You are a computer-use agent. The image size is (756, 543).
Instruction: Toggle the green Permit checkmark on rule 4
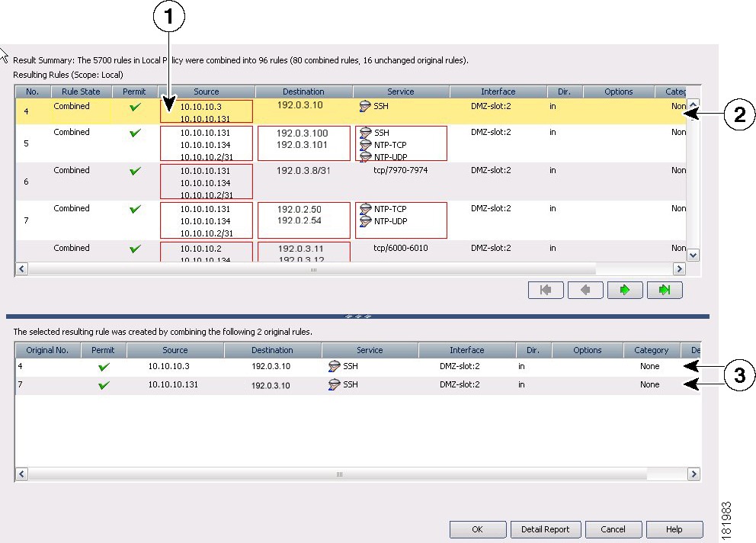tap(135, 107)
